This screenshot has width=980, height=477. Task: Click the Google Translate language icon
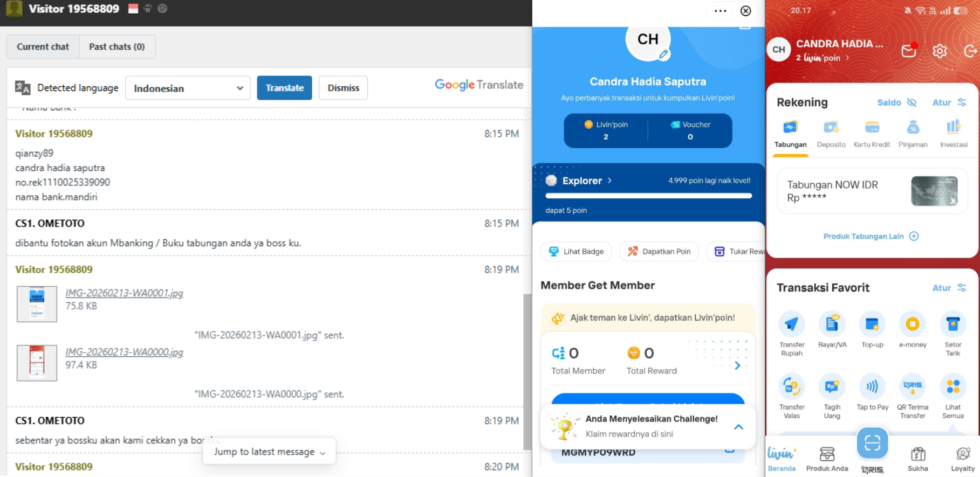tap(23, 87)
